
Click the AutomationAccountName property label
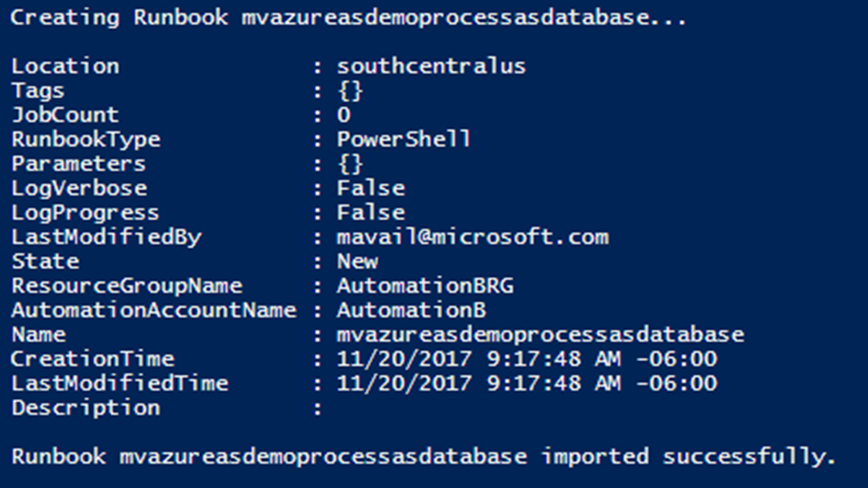click(153, 310)
